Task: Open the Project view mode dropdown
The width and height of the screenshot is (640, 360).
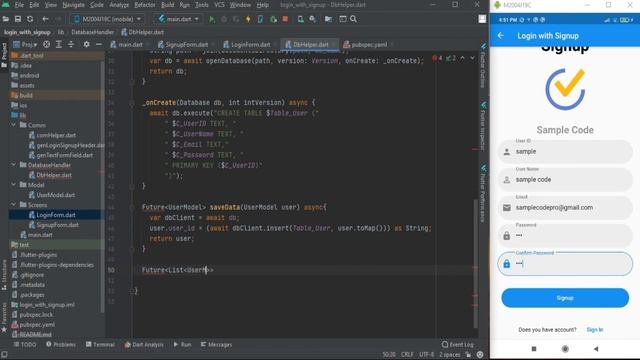Action: (25, 44)
